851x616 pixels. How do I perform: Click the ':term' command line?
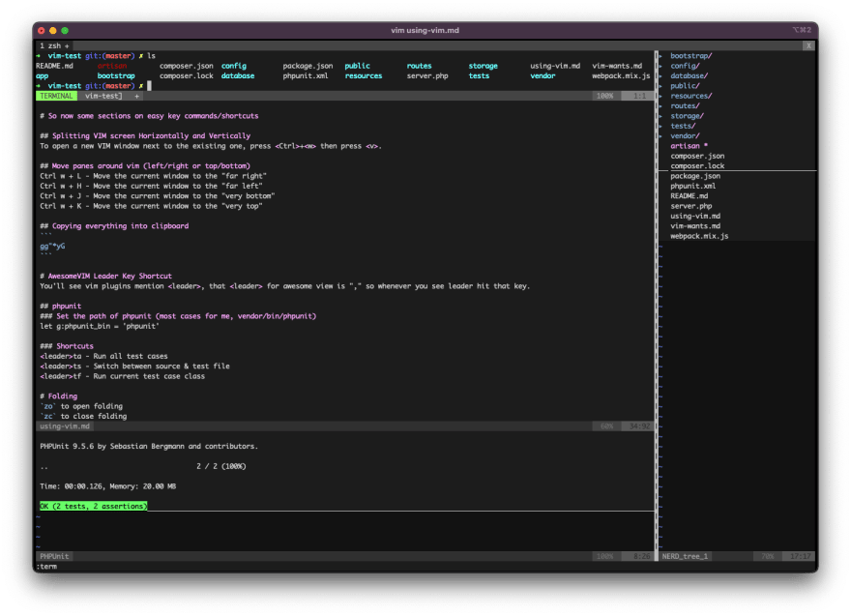coord(46,567)
